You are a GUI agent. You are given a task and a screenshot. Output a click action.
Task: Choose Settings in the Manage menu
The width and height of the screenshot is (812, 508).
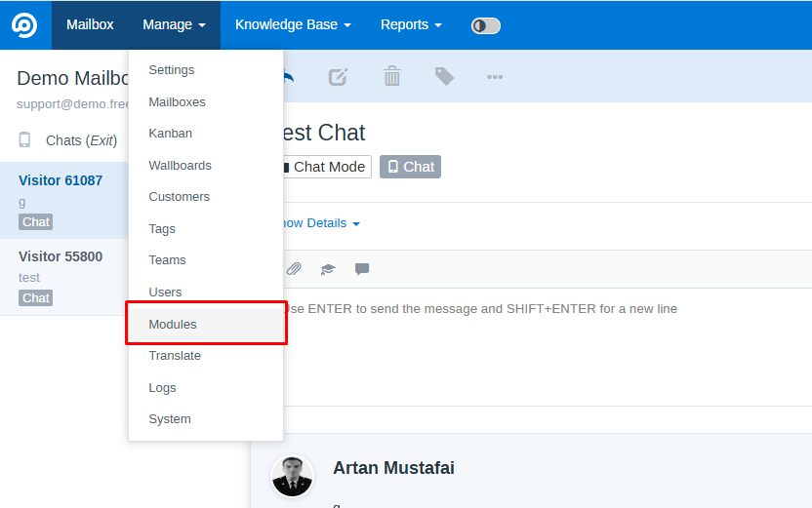point(172,70)
